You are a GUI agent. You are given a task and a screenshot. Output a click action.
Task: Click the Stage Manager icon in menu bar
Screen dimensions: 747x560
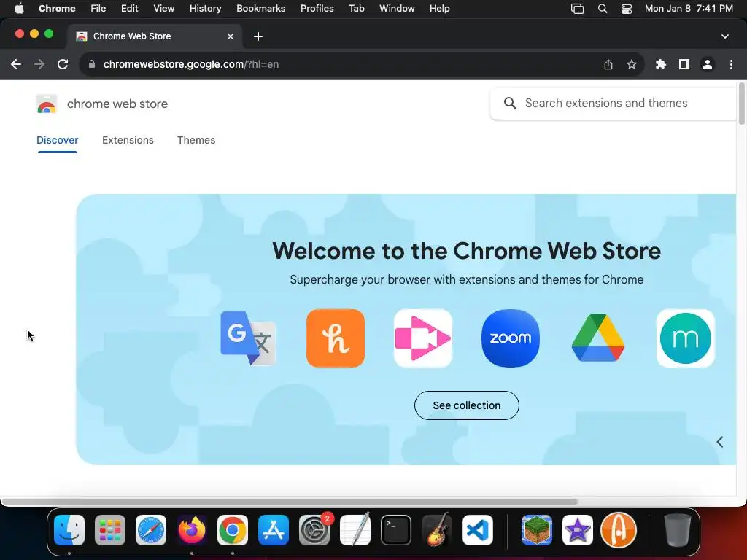coord(578,9)
